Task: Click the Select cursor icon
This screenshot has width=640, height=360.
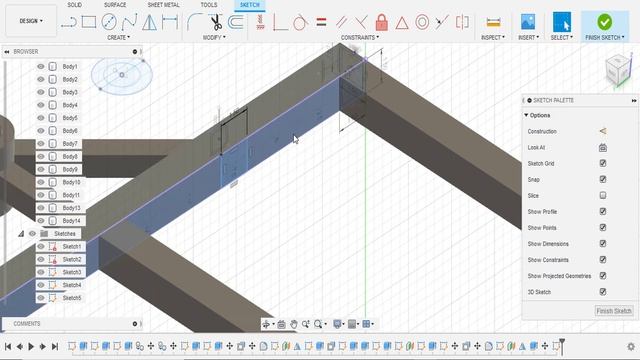Action: pos(562,22)
